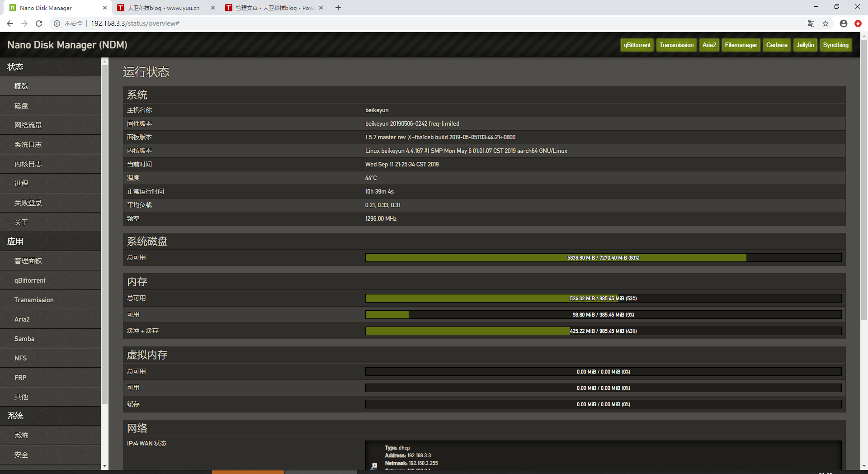The height and width of the screenshot is (474, 868).
Task: Select 磁盘 in the sidebar
Action: point(21,105)
